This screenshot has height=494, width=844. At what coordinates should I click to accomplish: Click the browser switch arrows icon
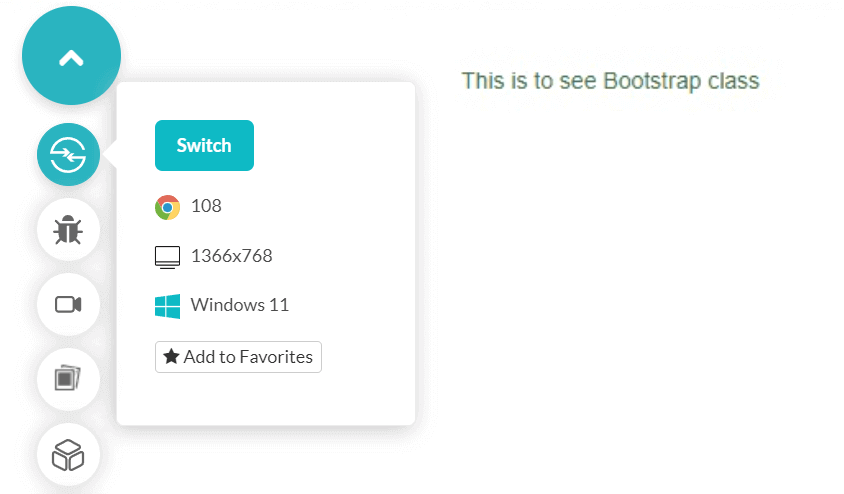click(68, 155)
